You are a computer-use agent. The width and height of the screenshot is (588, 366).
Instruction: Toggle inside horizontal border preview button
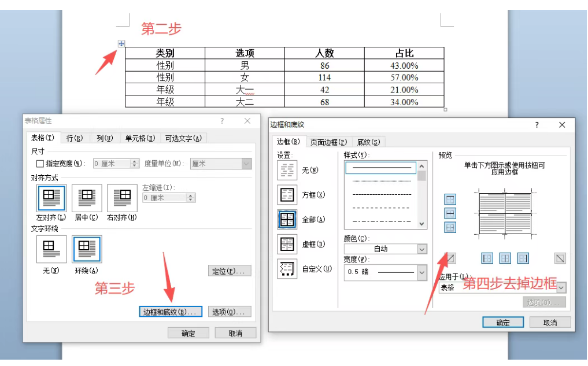tap(450, 213)
